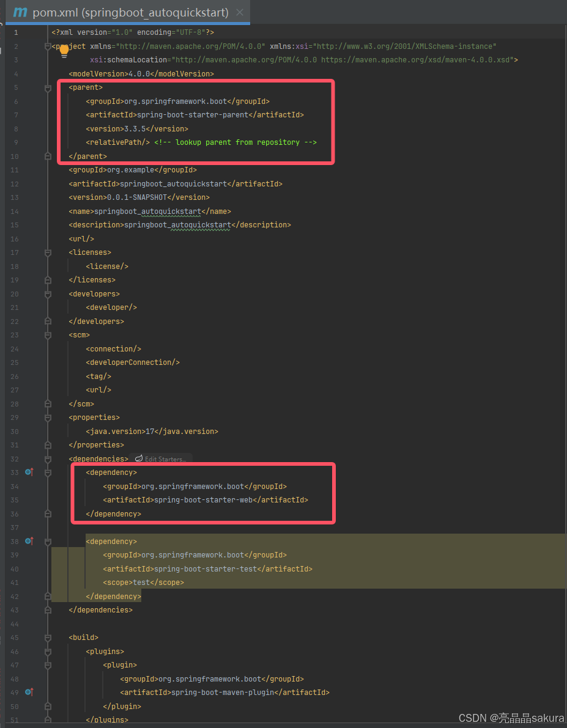Click the gutter icon beside the spring-boot-starter-test dependency
Screen dimensions: 567x728
click(29, 541)
